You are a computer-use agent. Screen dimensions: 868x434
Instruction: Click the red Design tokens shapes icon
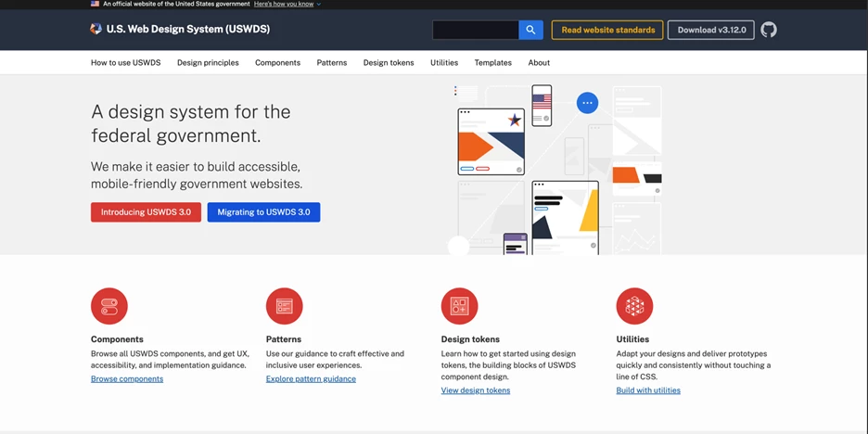(459, 306)
